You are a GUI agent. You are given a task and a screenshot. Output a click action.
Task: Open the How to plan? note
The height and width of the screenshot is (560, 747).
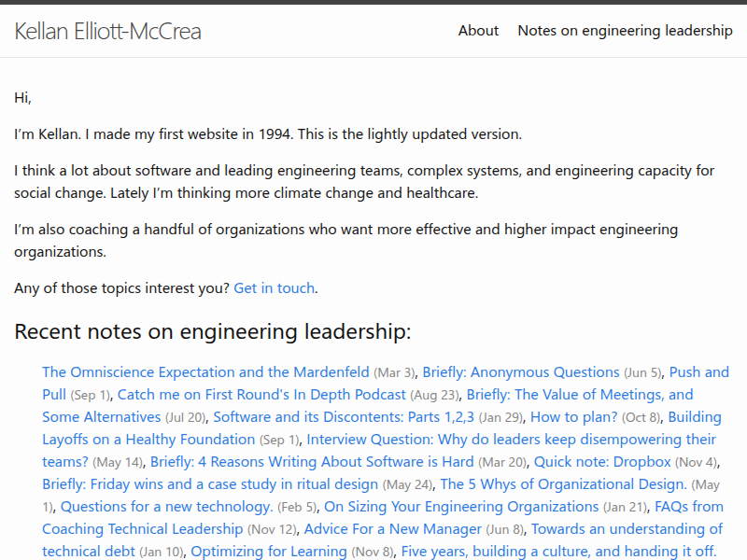tap(573, 416)
